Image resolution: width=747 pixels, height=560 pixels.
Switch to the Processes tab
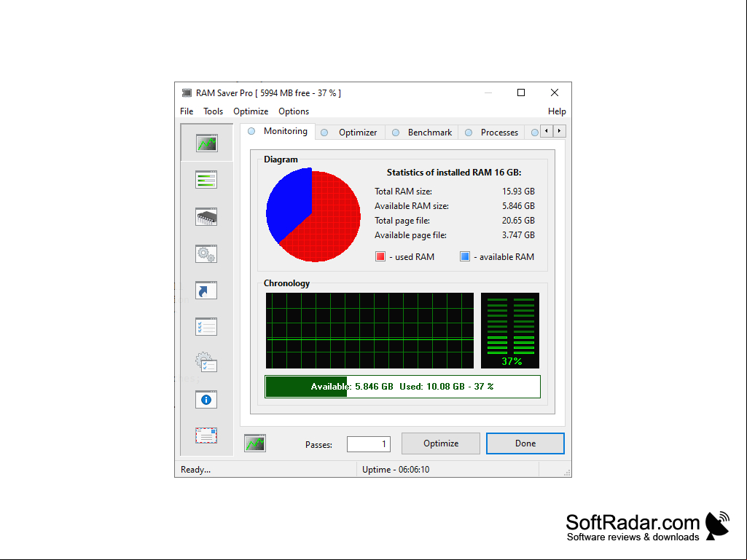[491, 133]
